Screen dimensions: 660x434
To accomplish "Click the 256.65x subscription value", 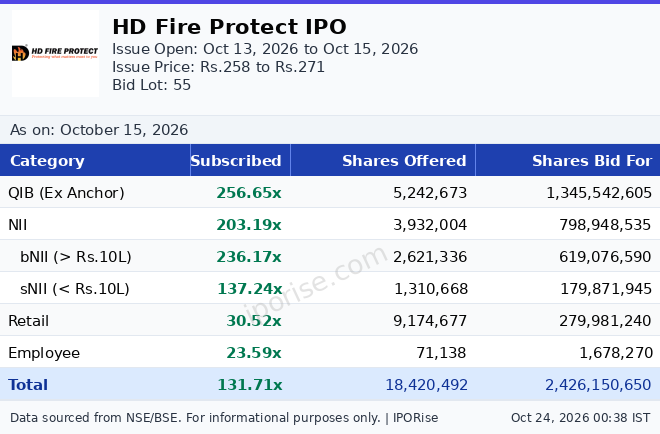I will pyautogui.click(x=249, y=193).
